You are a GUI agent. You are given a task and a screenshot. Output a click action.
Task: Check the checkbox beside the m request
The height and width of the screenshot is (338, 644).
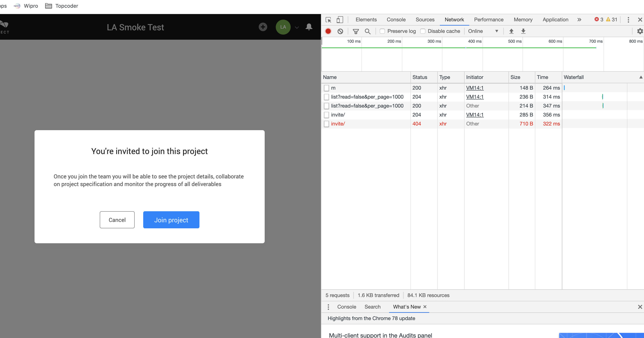click(326, 88)
